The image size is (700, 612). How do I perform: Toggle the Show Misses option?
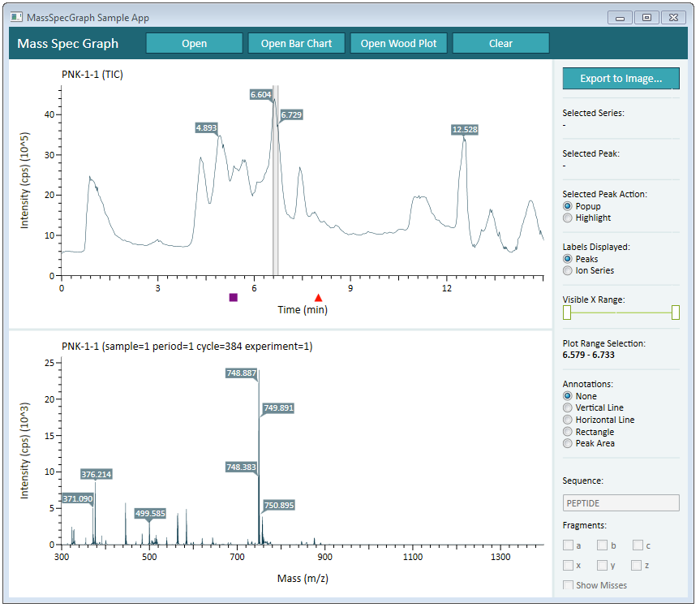(x=568, y=584)
